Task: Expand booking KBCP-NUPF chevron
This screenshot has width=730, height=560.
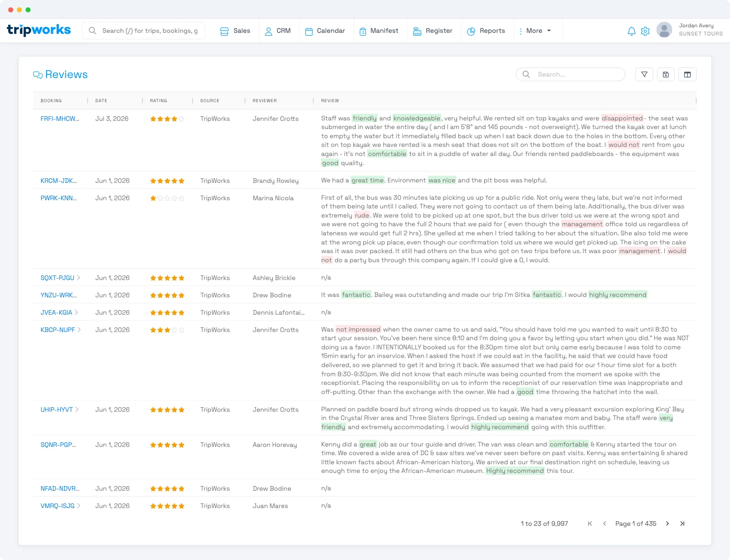Action: 79,330
